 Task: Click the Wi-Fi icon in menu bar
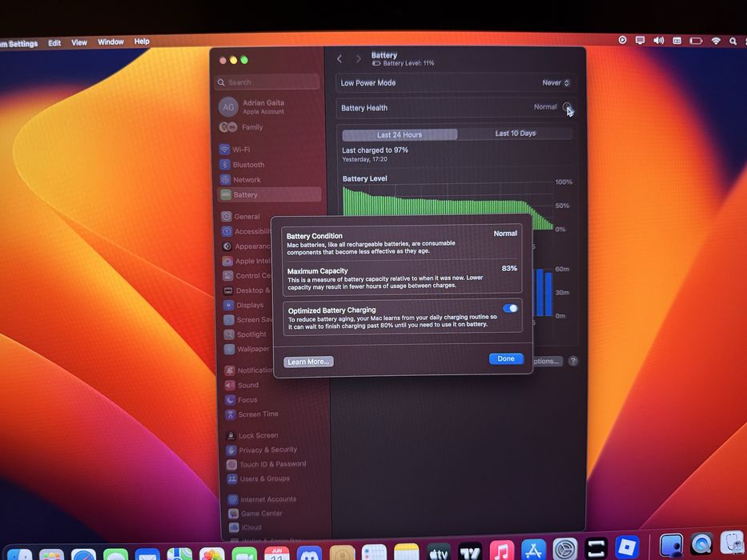[x=716, y=41]
